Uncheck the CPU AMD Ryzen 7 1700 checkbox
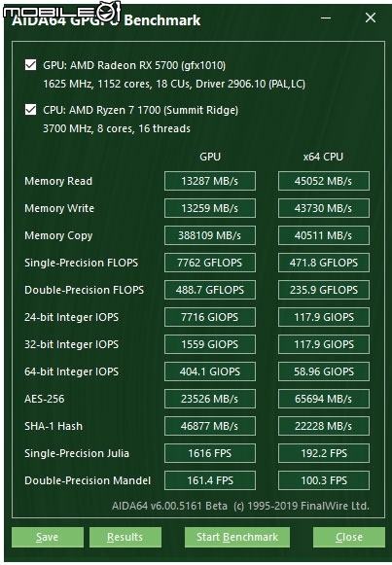 (30, 110)
